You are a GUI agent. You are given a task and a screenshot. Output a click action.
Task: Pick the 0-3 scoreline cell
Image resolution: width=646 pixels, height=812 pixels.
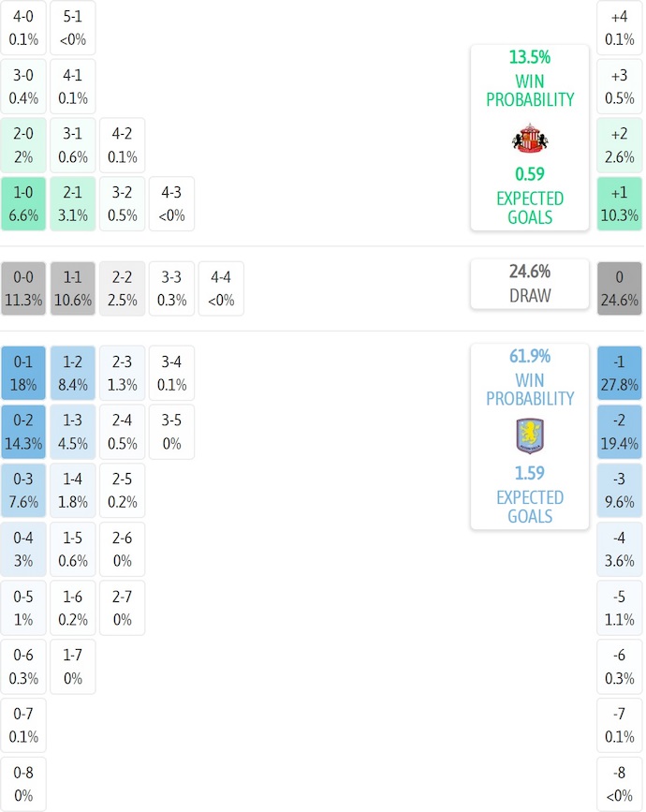[23, 491]
